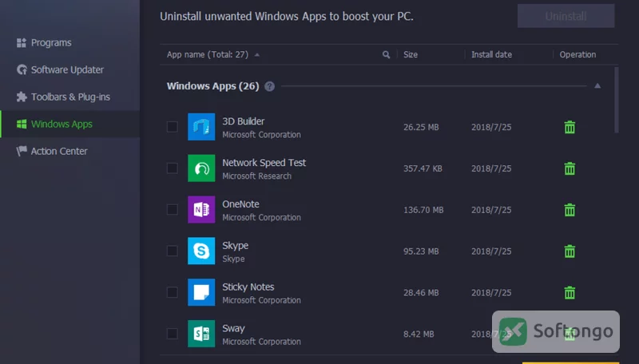Click the Sway app icon
The image size is (639, 364).
(201, 334)
